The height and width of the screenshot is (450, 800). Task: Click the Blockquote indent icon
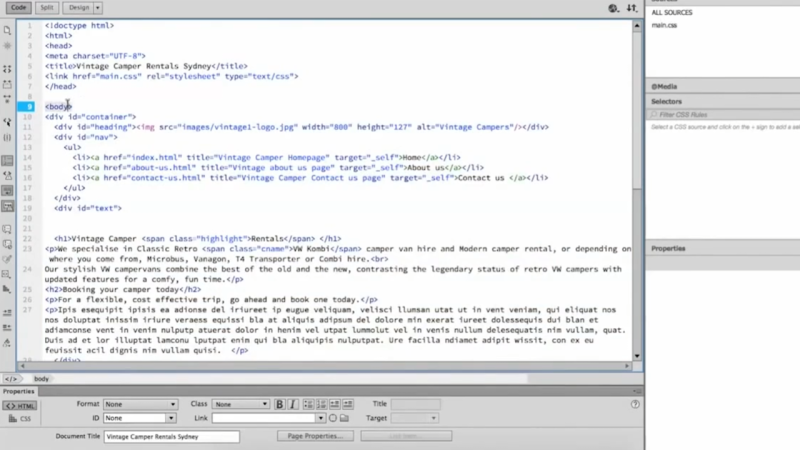tap(348, 404)
